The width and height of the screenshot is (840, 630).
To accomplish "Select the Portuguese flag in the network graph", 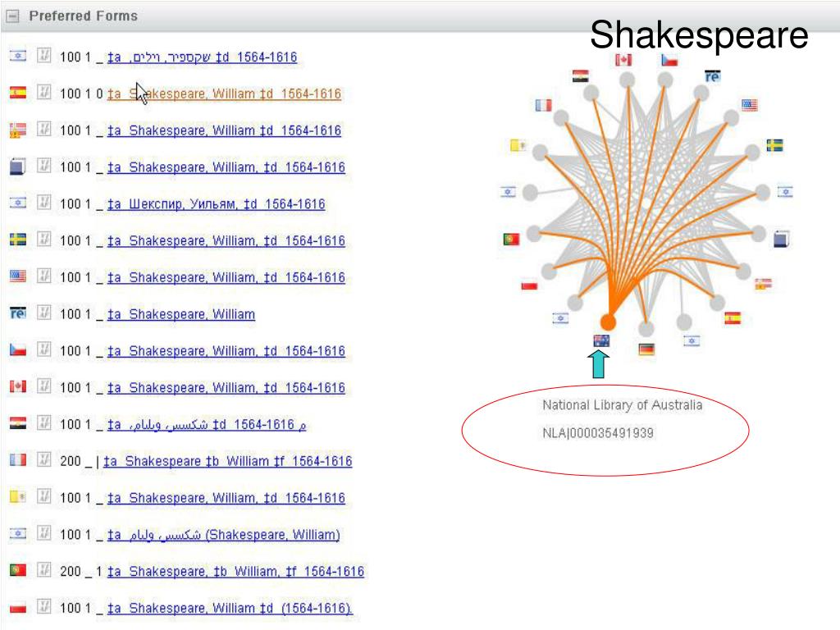I will (x=511, y=240).
